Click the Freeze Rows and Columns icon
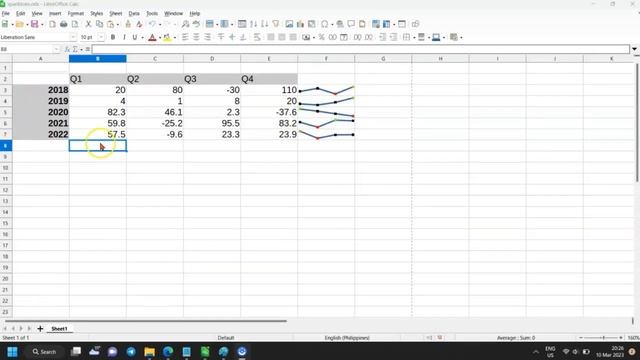640x360 pixels. click(387, 24)
